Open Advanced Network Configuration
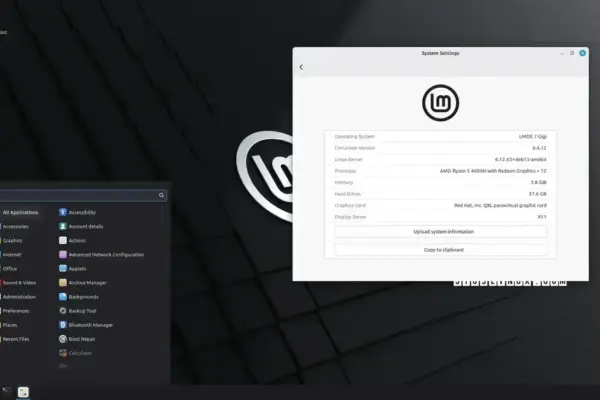Screen dimensions: 600x400 pos(101,255)
